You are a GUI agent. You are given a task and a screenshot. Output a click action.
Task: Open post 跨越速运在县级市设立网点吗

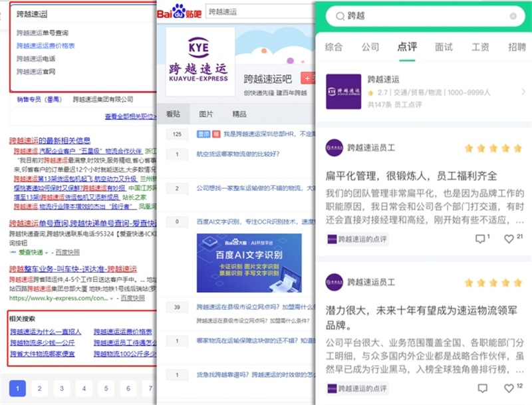(x=256, y=307)
